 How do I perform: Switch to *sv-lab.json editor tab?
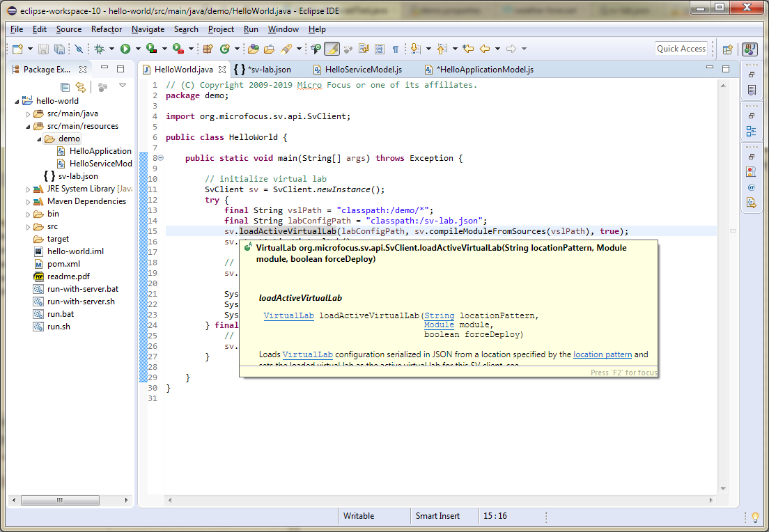point(263,70)
